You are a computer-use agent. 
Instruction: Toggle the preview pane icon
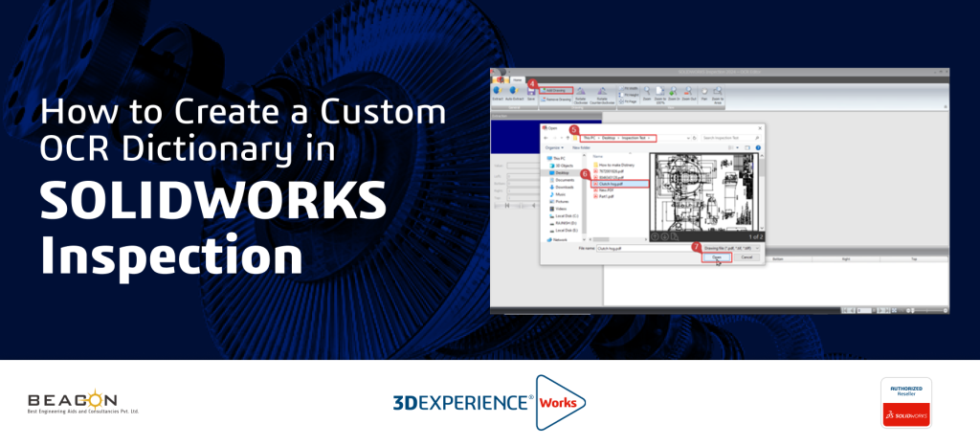(x=747, y=147)
